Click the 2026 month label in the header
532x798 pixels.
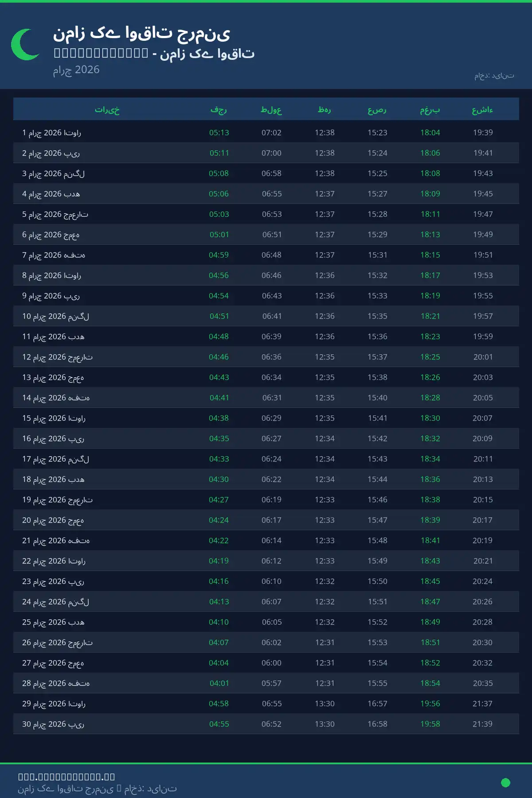(x=76, y=70)
